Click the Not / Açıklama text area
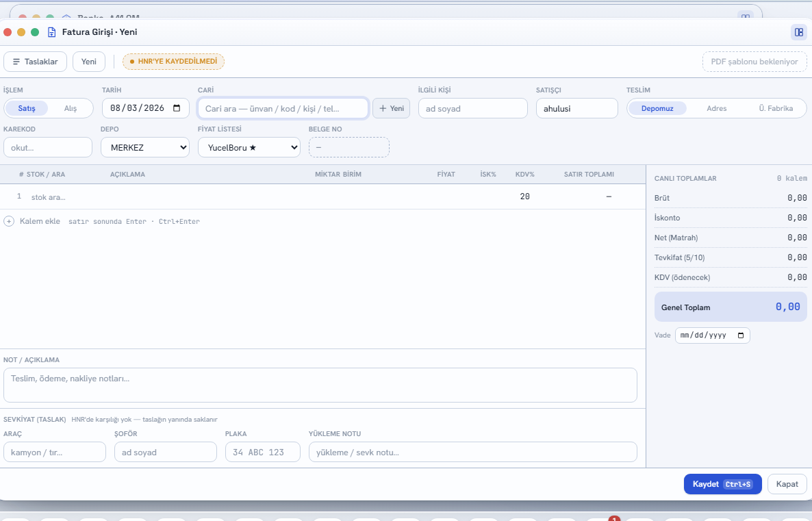The height and width of the screenshot is (521, 812). (320, 385)
